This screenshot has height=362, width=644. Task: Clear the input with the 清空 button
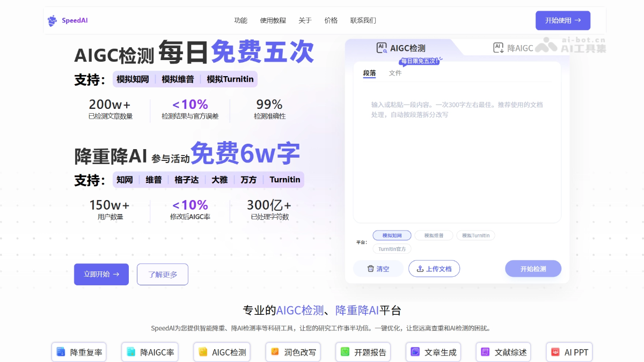pos(378,269)
